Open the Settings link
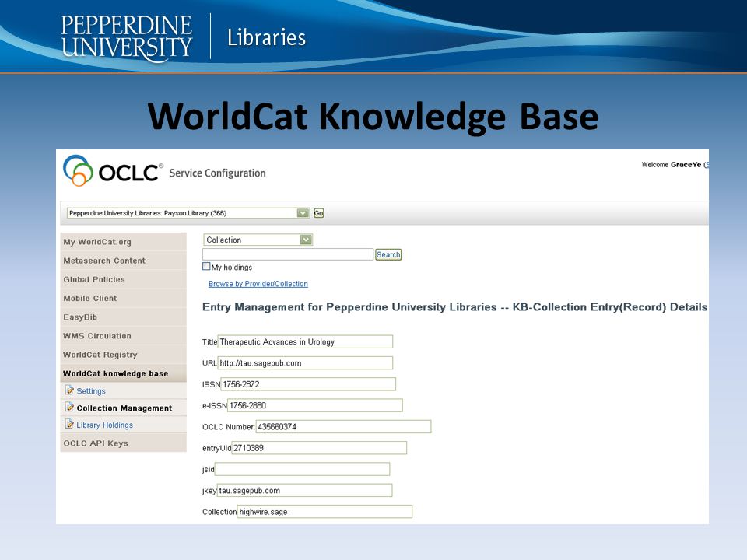The width and height of the screenshot is (747, 560). coord(91,391)
